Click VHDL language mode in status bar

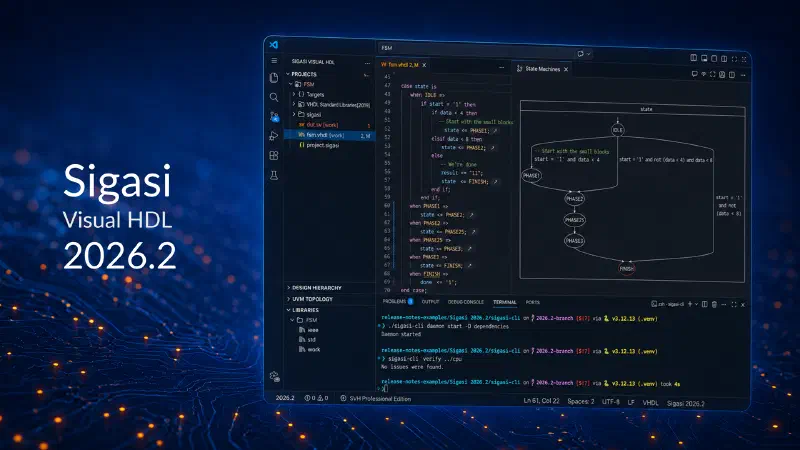click(651, 403)
